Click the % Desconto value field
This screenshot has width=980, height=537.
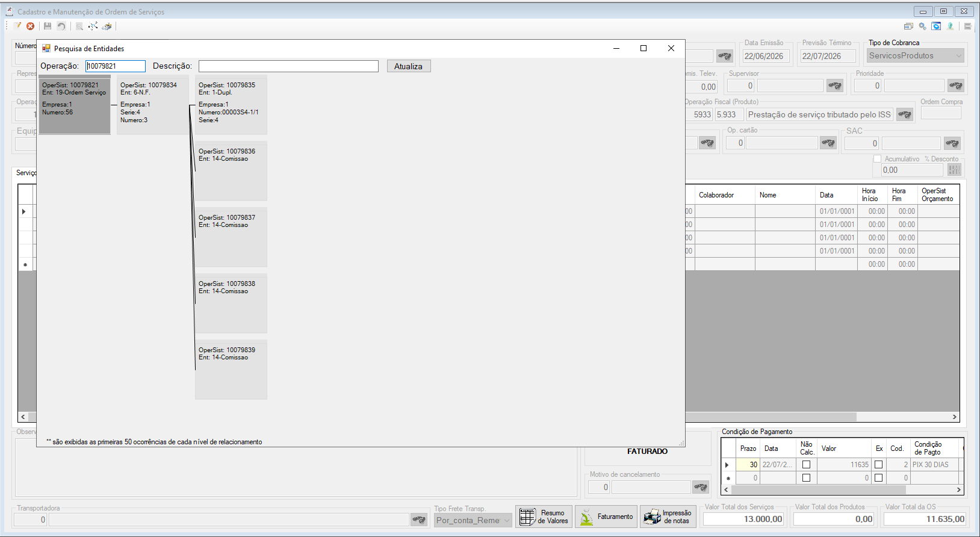913,170
